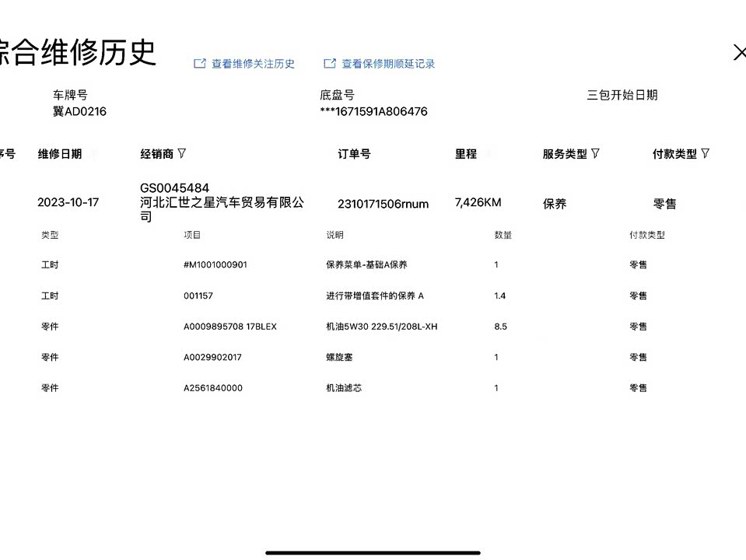Screen dimensions: 746x560
Task: Open the 经销商 column filter funnel
Action: 182,154
